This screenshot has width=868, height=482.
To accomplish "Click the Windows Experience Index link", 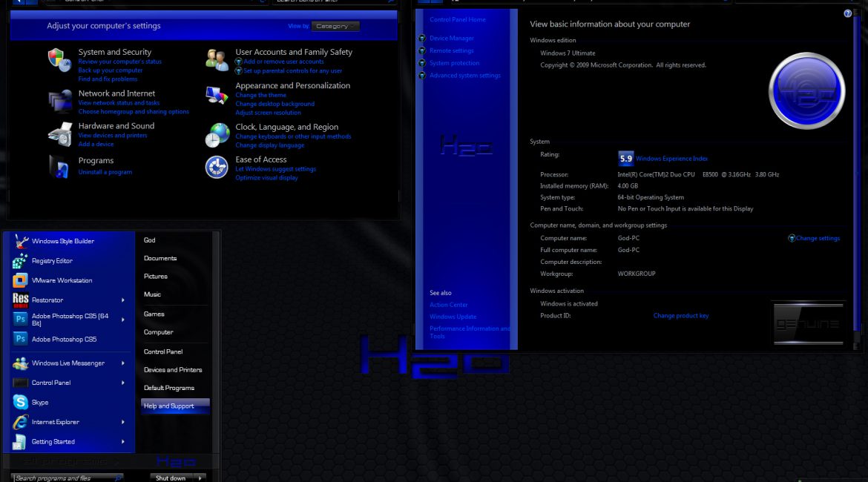I will coord(671,158).
